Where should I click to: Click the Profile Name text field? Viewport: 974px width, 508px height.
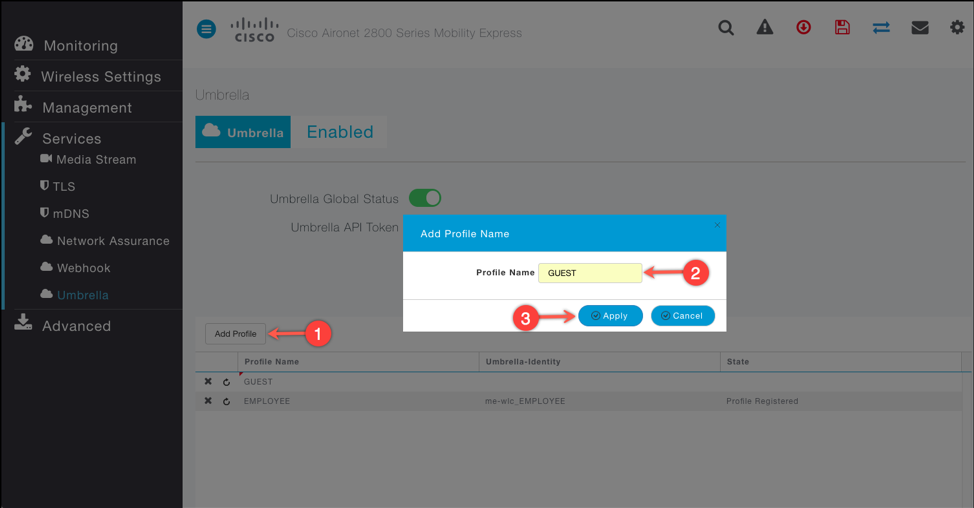point(590,273)
